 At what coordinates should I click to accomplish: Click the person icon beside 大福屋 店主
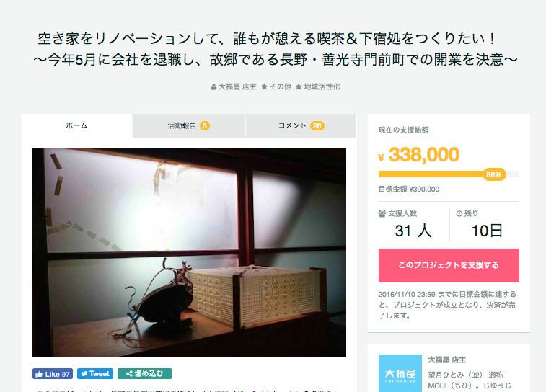click(213, 87)
